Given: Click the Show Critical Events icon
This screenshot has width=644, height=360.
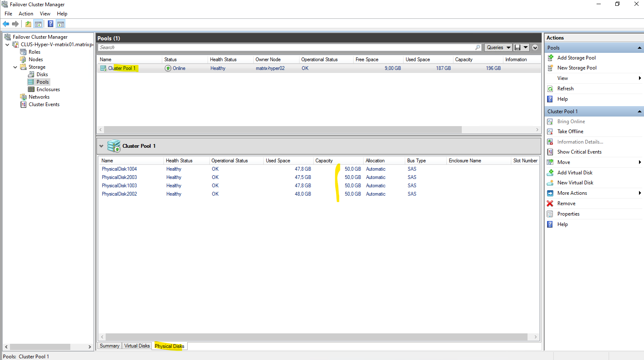Looking at the screenshot, I should (x=550, y=152).
